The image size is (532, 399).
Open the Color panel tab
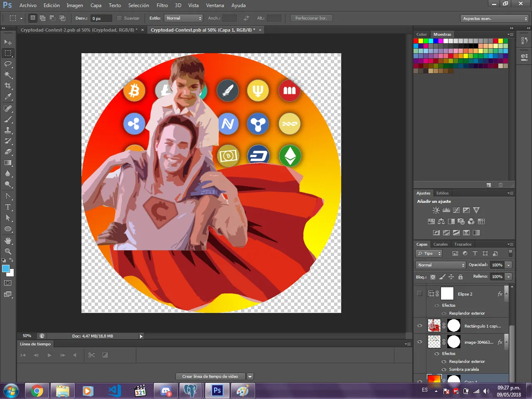421,34
